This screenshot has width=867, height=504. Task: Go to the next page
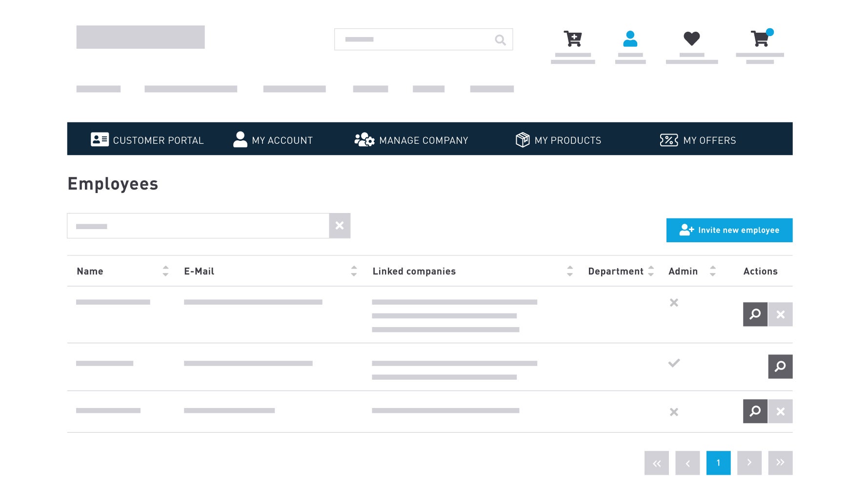coord(749,463)
